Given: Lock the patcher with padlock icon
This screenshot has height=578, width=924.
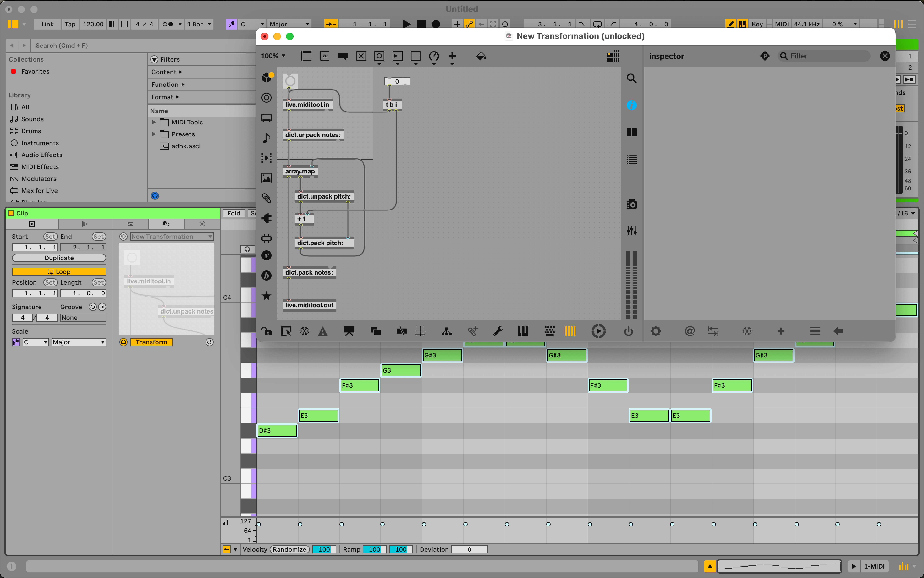Looking at the screenshot, I should [x=267, y=331].
